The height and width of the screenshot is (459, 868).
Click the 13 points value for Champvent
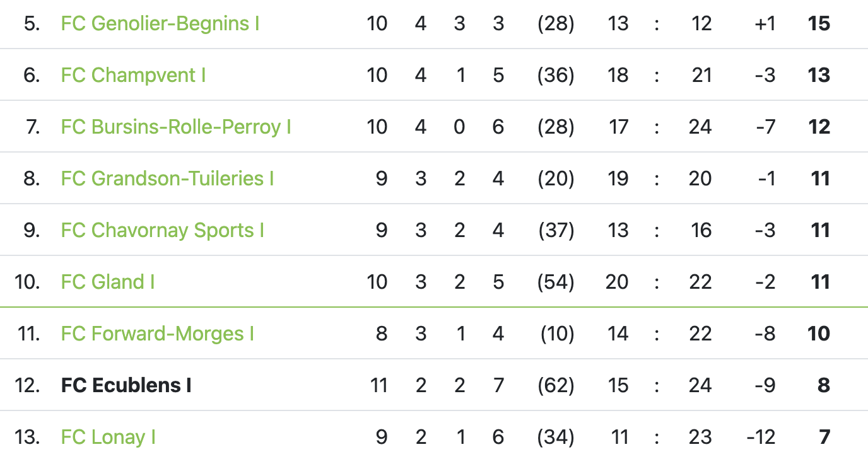click(819, 75)
